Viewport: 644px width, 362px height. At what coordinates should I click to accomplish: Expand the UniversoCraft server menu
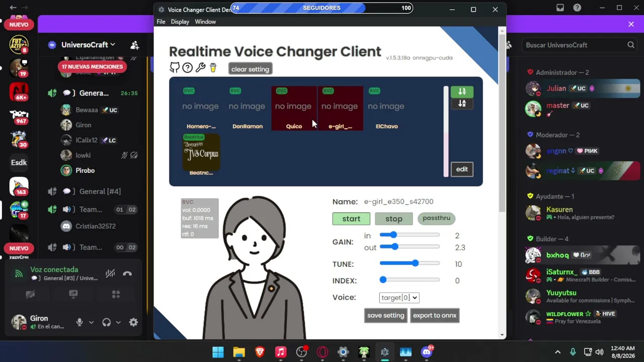tap(89, 45)
